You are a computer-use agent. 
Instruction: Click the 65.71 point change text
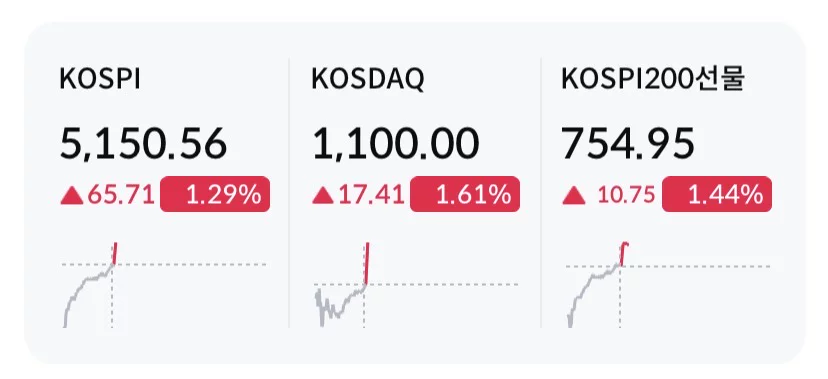click(x=121, y=196)
